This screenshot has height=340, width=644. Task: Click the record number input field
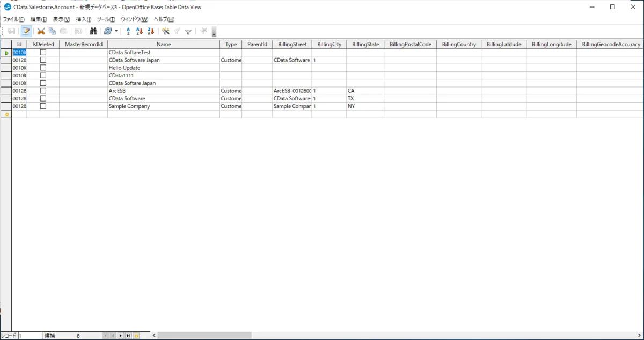pyautogui.click(x=30, y=336)
